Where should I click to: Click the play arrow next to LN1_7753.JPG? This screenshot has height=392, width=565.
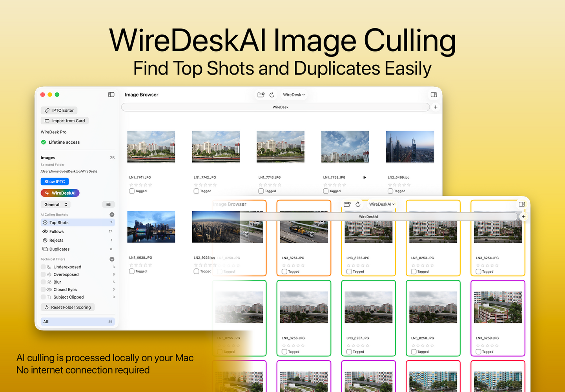(365, 177)
